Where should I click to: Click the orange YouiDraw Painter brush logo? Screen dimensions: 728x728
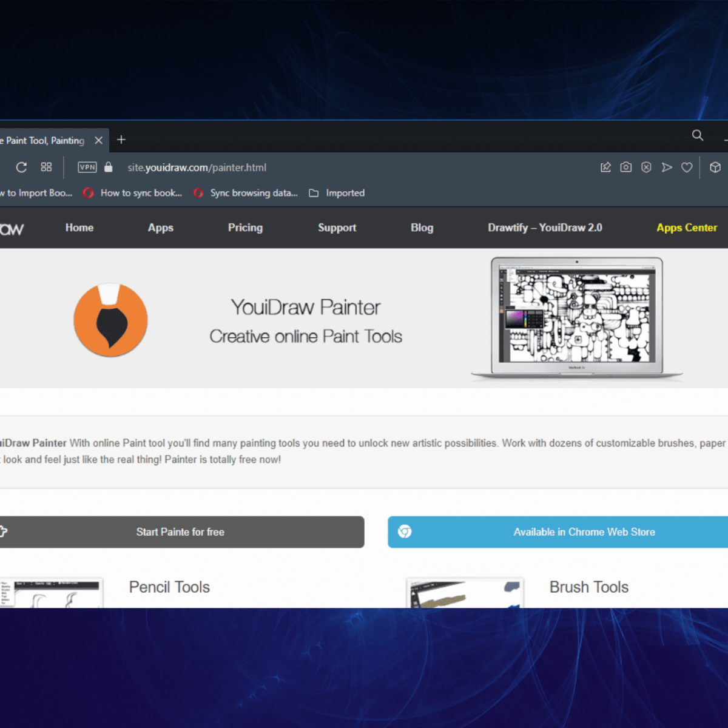tap(110, 320)
